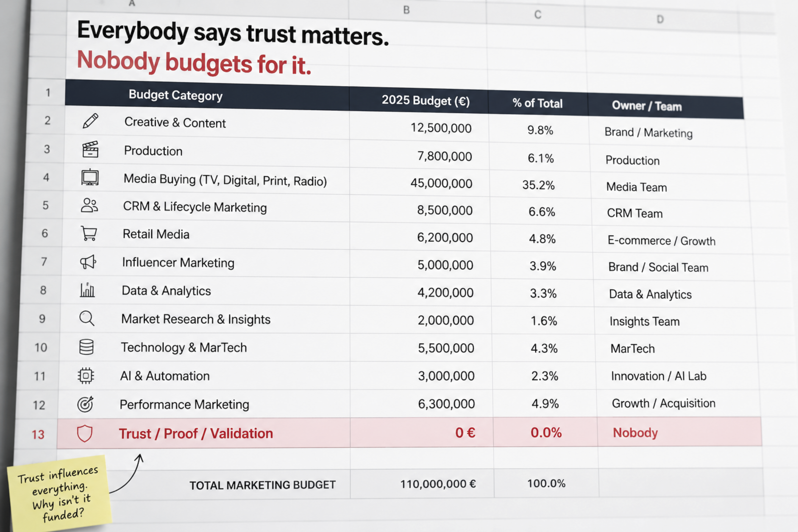Select the 9.8% cell
This screenshot has width=798, height=532.
click(539, 130)
